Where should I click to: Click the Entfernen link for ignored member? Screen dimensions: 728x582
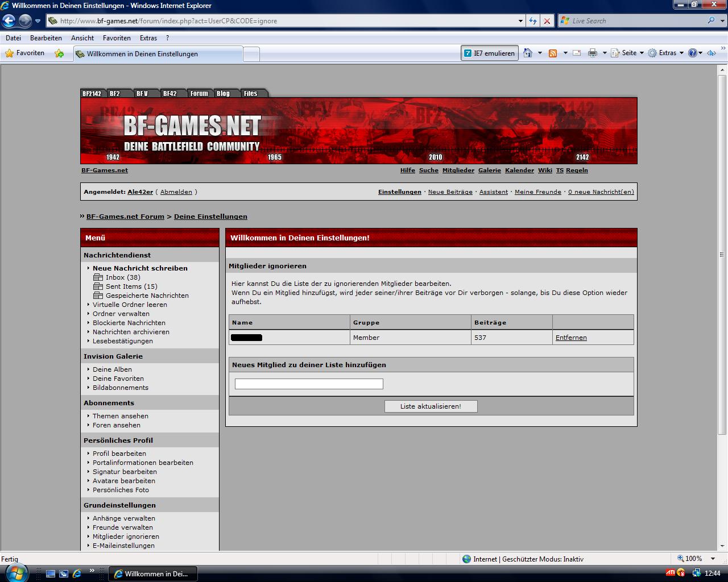(571, 338)
